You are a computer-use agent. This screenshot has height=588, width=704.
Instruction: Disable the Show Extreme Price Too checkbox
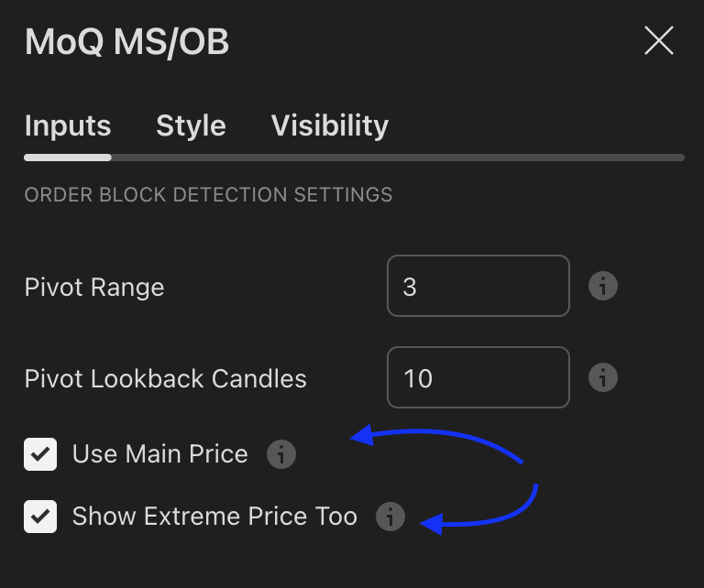[41, 517]
